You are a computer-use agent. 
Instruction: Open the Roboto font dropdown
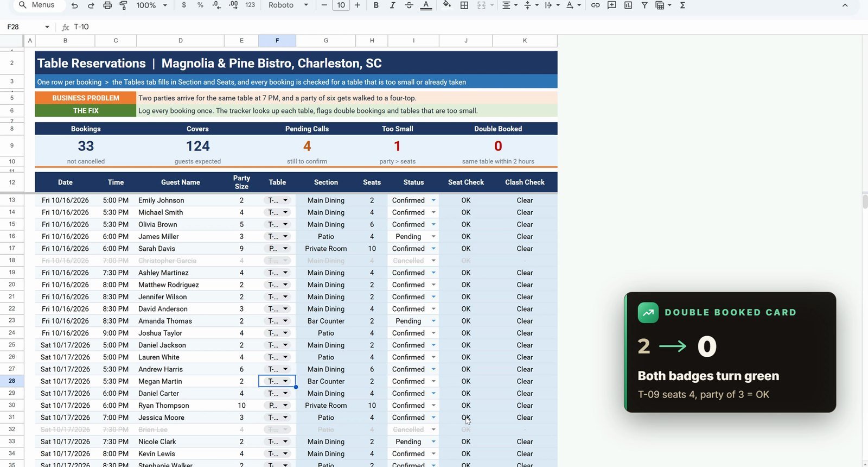click(288, 5)
